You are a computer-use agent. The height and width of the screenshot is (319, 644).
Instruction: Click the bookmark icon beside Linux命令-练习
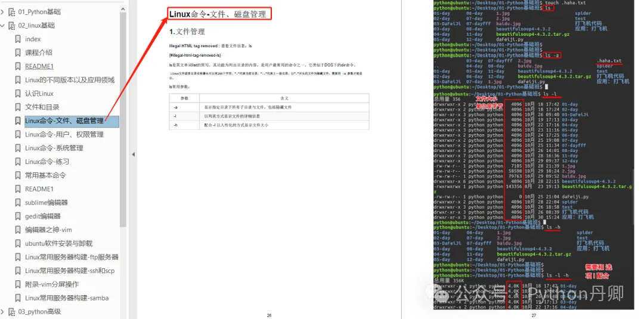[x=18, y=162]
